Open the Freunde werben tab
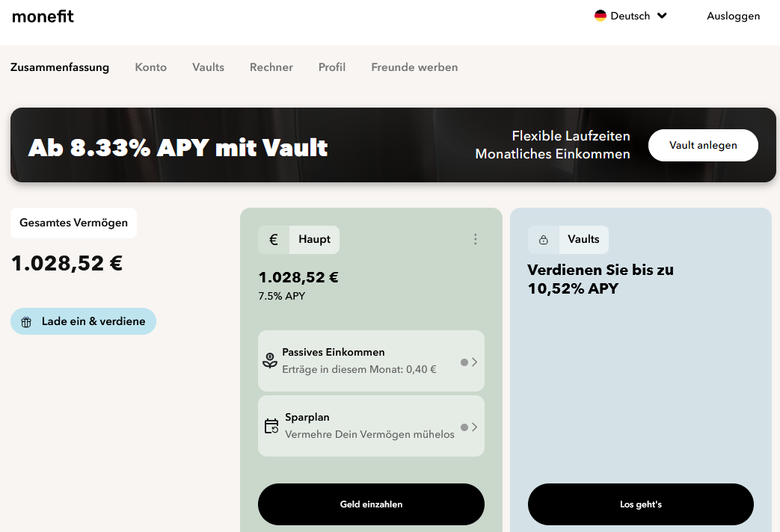This screenshot has width=780, height=532. (x=414, y=67)
